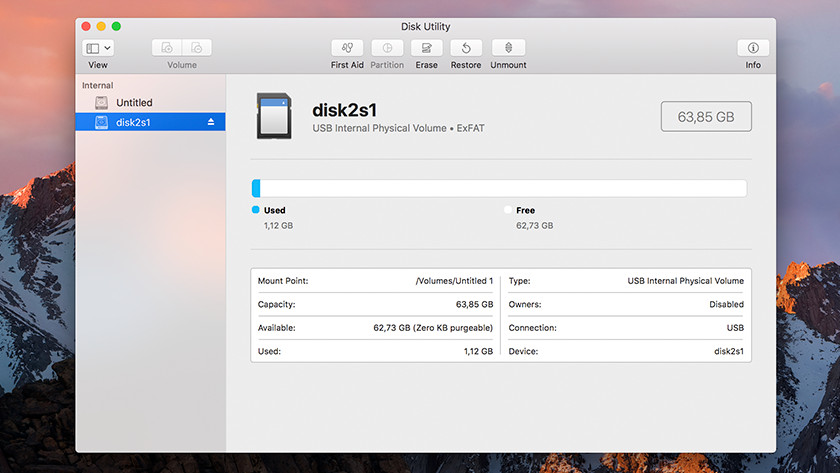The image size is (840, 473).
Task: Click the Free space legend label
Action: (x=525, y=211)
